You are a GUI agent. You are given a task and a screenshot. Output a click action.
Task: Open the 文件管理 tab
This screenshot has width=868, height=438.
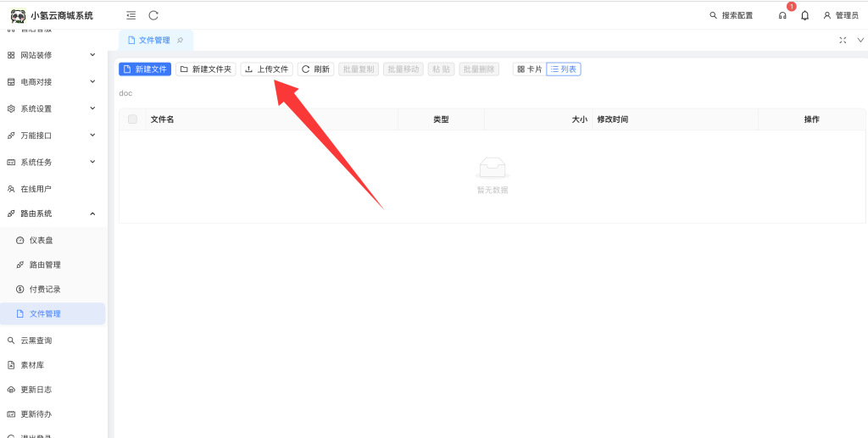(153, 40)
